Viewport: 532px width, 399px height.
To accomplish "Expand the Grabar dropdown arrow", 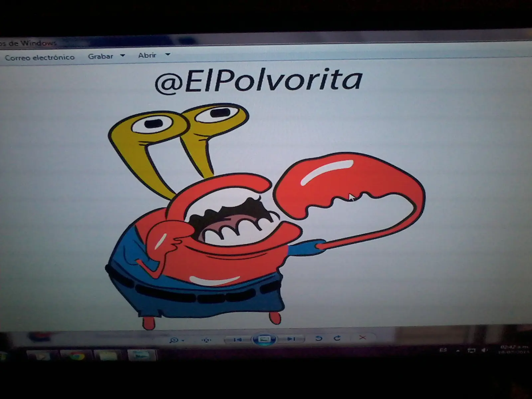I will tap(122, 56).
